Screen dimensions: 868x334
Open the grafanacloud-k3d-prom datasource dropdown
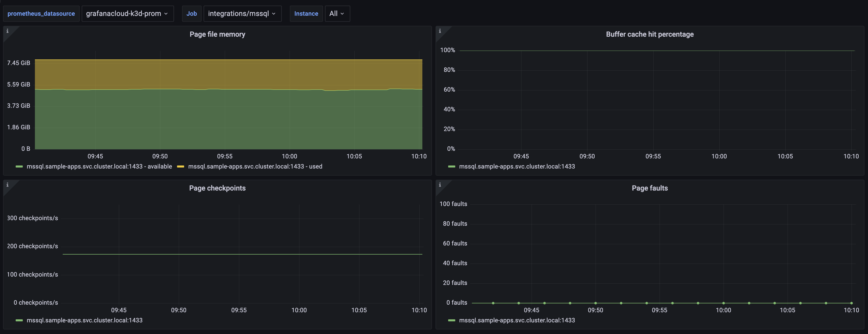click(127, 13)
